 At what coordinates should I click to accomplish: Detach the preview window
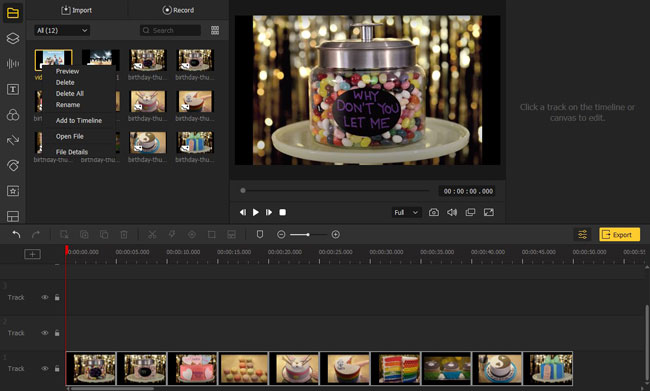[x=470, y=212]
